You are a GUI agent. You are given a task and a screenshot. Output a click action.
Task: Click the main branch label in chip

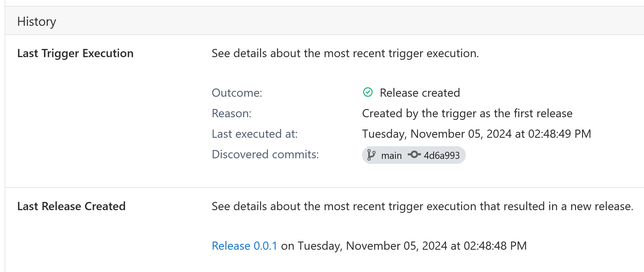tap(391, 155)
